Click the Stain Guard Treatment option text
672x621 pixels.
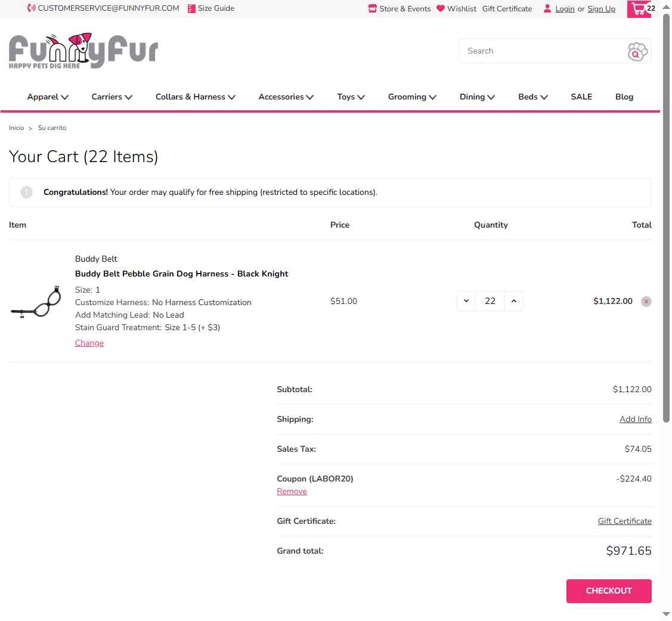(147, 327)
